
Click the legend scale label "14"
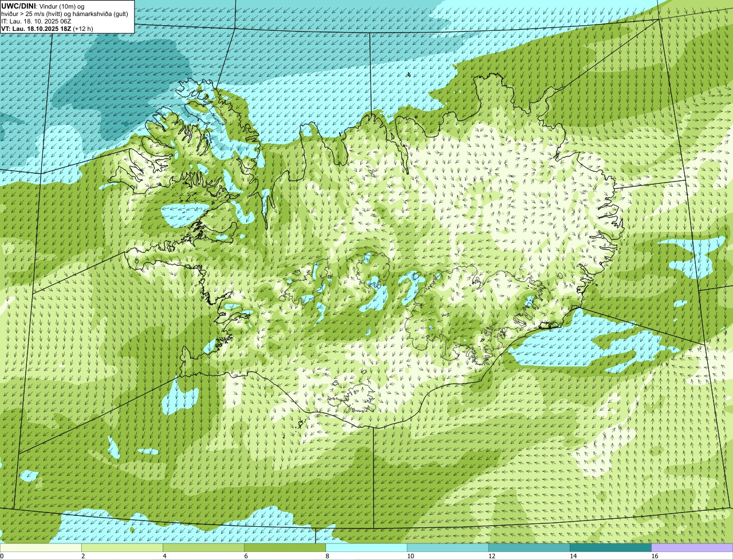click(573, 556)
